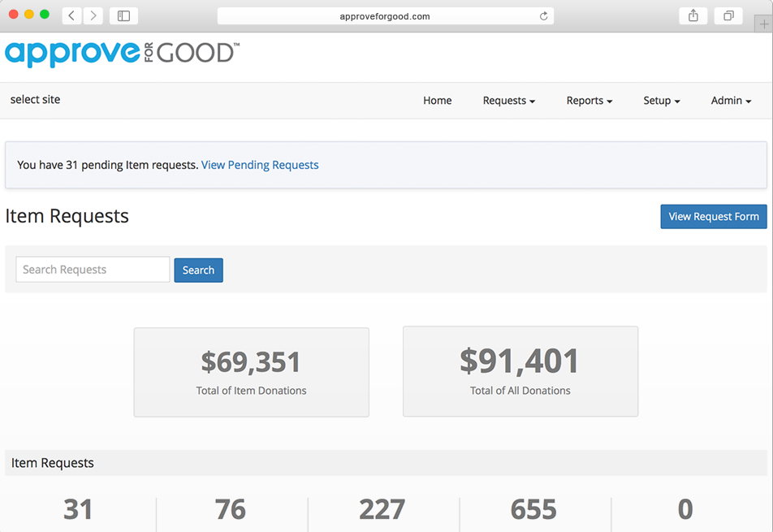Click the green full-screen window button
This screenshot has width=773, height=532.
pyautogui.click(x=45, y=15)
